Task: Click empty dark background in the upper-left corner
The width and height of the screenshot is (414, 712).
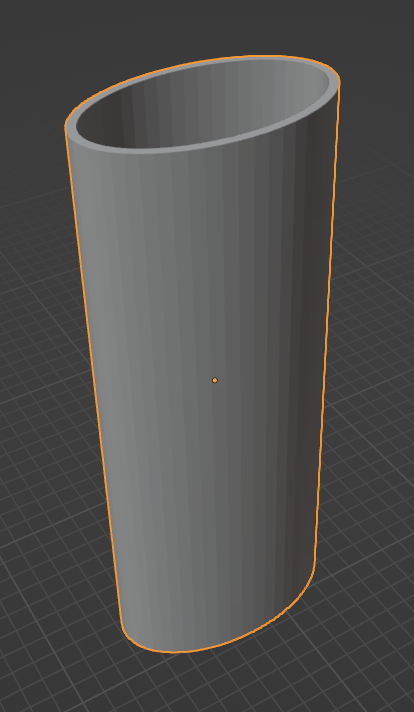Action: (27, 27)
